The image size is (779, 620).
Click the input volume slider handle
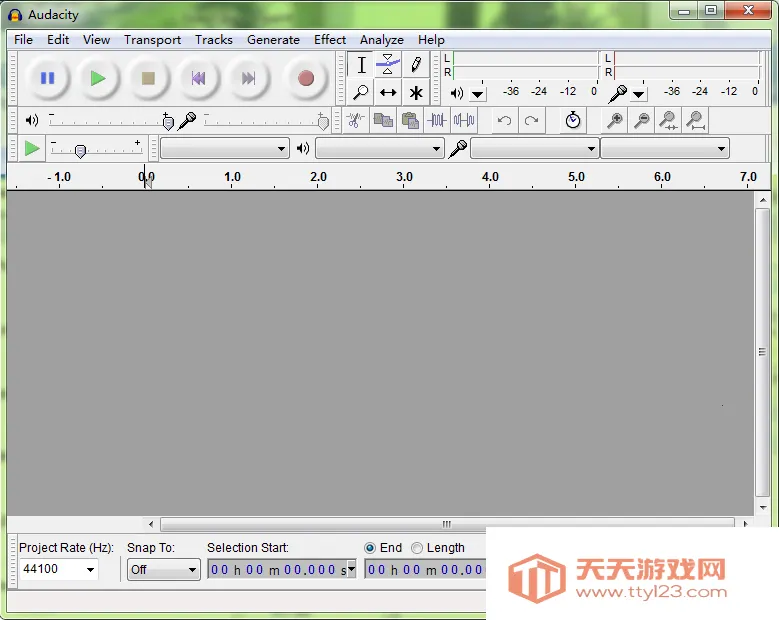(323, 122)
